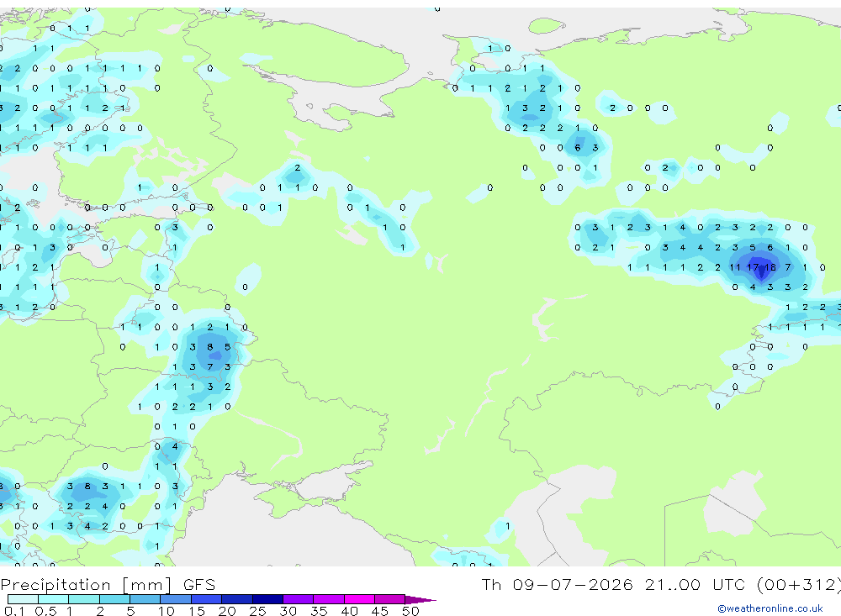
Task: Click the map value '11' precipitation label
Action: coord(735,267)
